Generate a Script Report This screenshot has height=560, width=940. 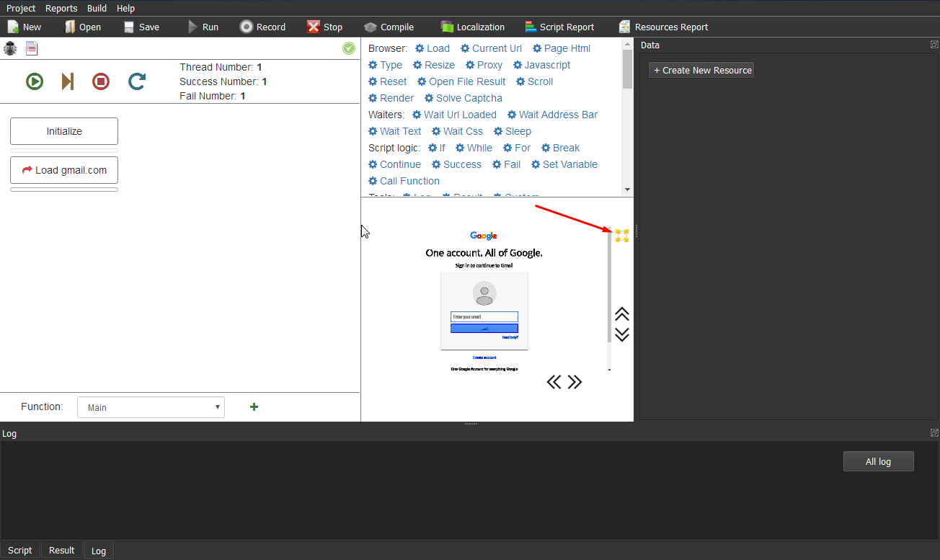[559, 27]
